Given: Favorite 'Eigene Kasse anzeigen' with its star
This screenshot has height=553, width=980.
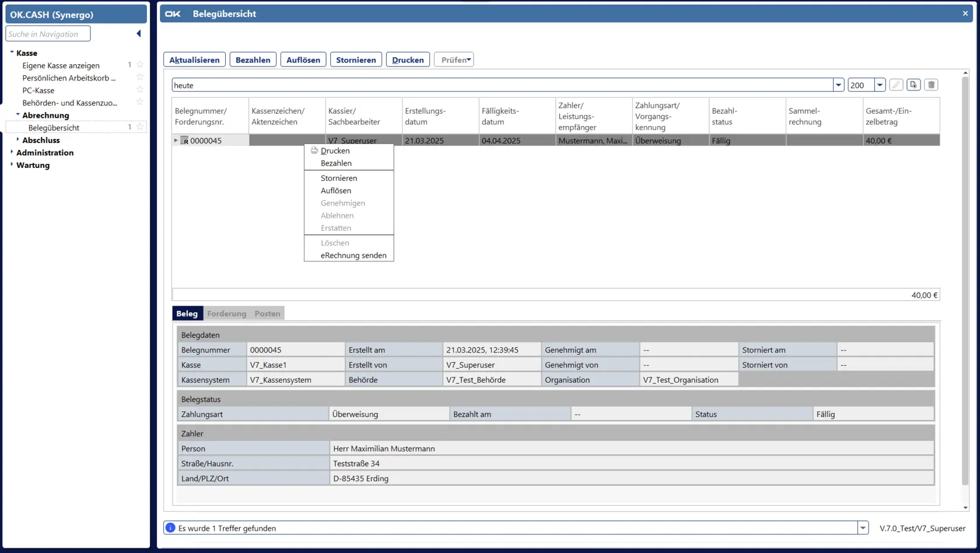Looking at the screenshot, I should coord(140,65).
